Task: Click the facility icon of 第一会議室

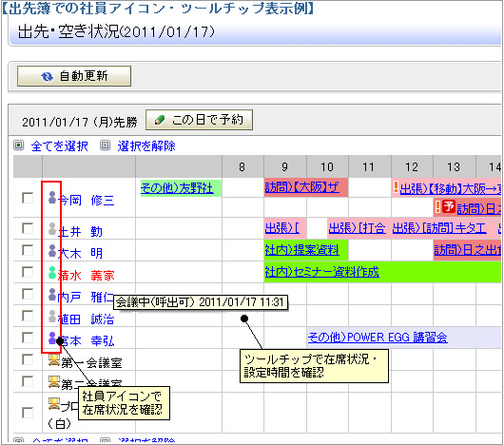Action: 54,359
